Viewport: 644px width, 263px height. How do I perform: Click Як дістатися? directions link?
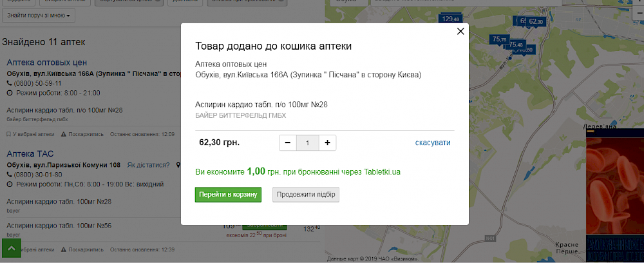click(x=148, y=165)
